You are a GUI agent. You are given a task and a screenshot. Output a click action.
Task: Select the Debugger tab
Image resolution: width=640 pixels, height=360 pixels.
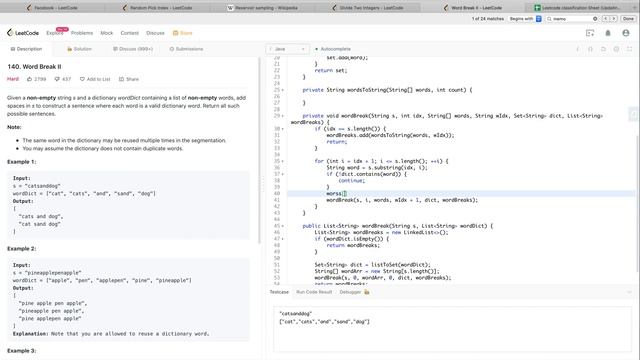pyautogui.click(x=350, y=292)
